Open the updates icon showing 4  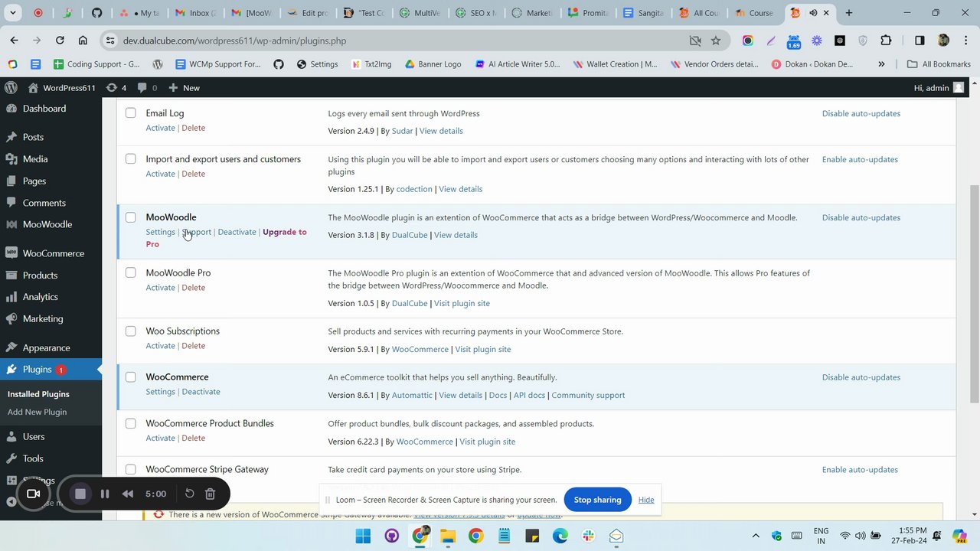pyautogui.click(x=116, y=88)
